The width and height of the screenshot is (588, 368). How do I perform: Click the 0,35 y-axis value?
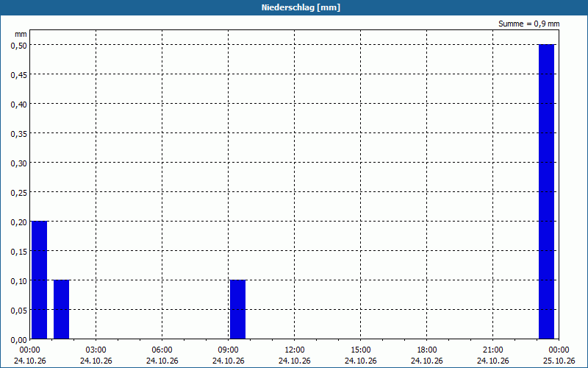tap(19, 134)
